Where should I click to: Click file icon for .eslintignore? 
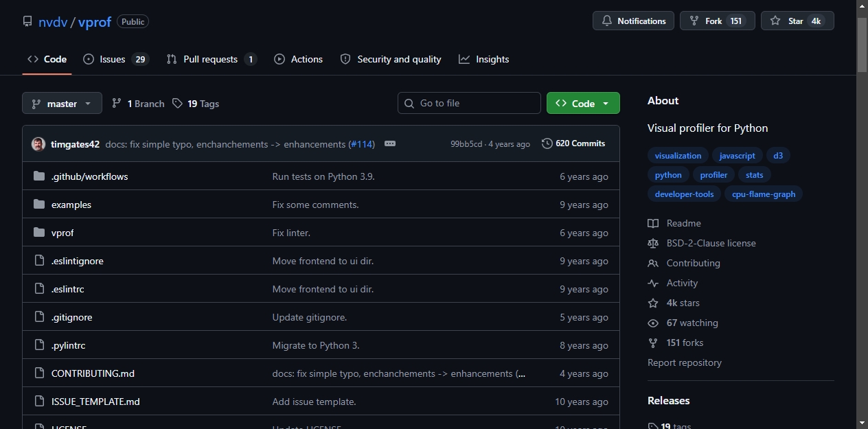tap(39, 261)
